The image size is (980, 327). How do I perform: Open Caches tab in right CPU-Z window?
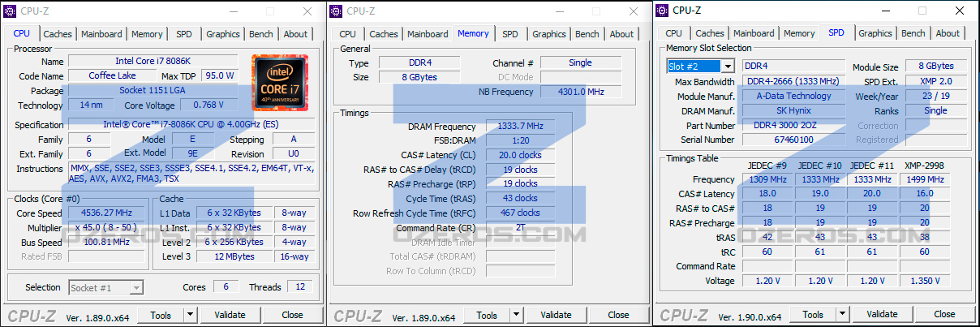(710, 33)
